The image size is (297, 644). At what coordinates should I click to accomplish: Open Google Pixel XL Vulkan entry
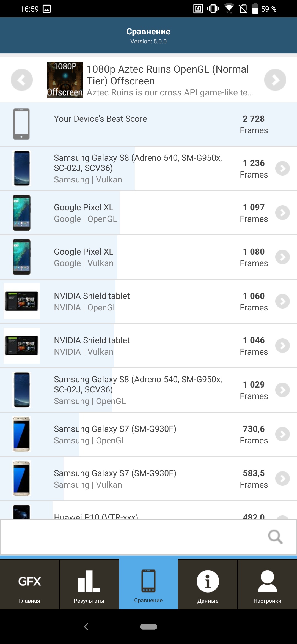point(137,257)
